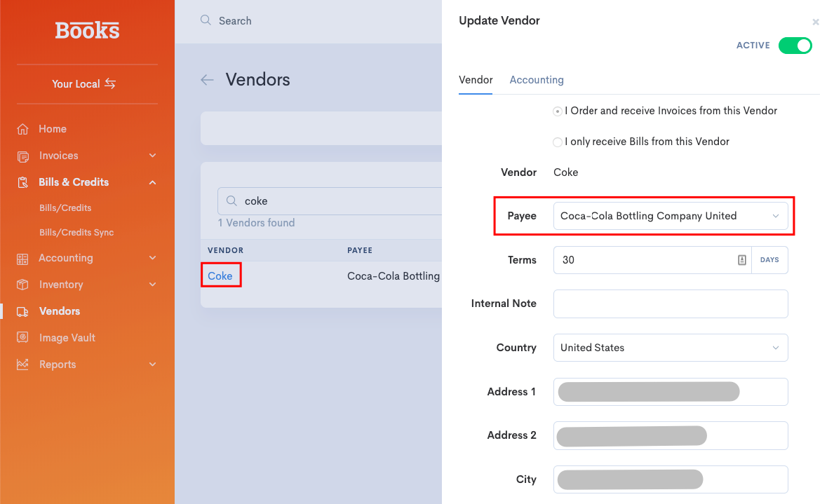Open Bills/Credits Sync submenu item

76,233
